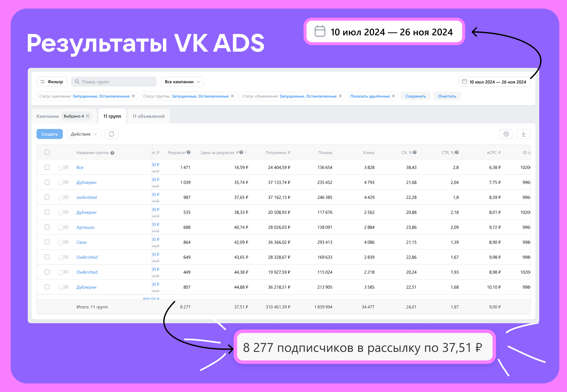Viewport: 567px width, 392px height.
Task: Switch to the 11 объявлений tab
Action: click(x=149, y=116)
